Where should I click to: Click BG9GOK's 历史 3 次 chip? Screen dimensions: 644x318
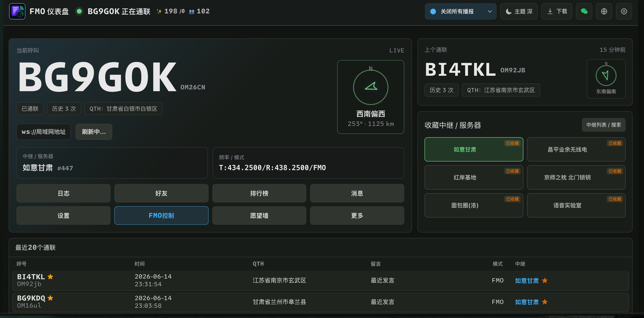click(x=64, y=108)
